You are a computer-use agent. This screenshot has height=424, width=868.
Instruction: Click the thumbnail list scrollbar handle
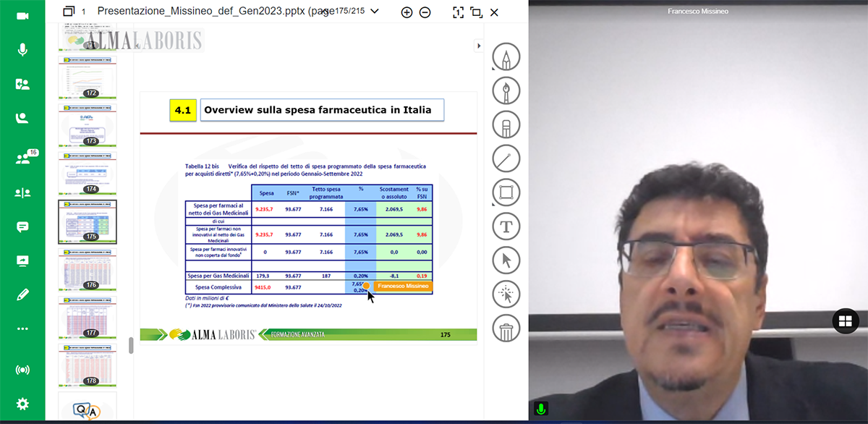click(131, 345)
